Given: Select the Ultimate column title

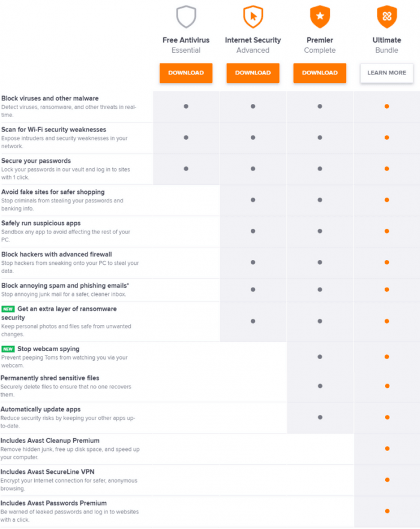Looking at the screenshot, I should [x=386, y=40].
